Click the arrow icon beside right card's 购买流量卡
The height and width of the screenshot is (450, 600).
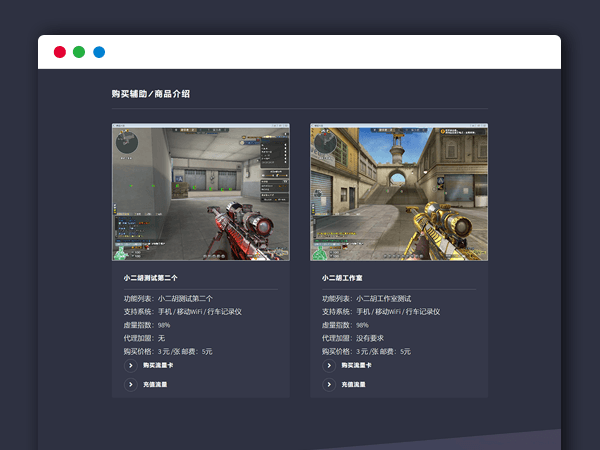[328, 366]
